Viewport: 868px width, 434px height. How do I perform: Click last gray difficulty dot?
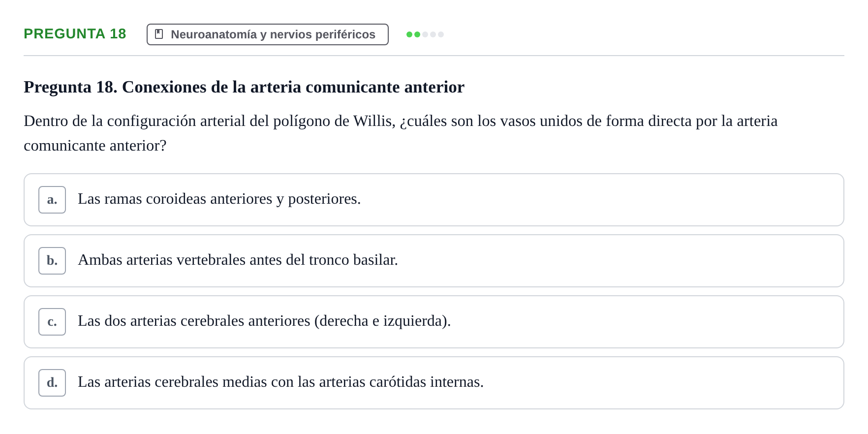pyautogui.click(x=441, y=34)
